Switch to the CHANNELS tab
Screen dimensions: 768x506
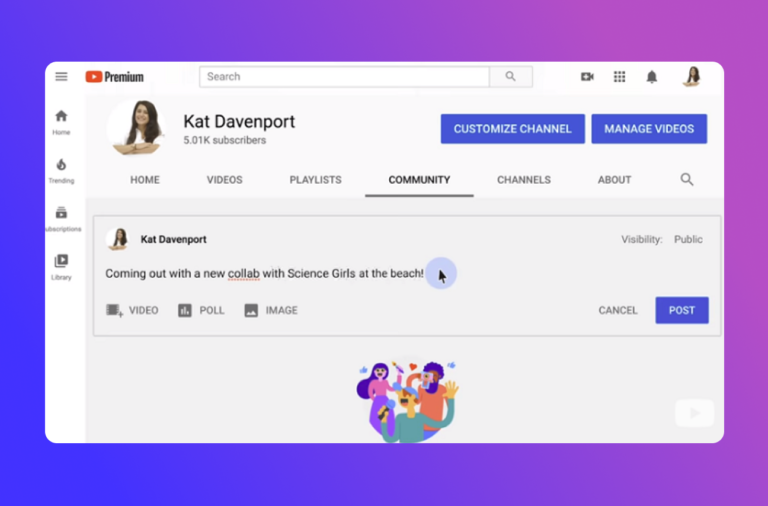[x=524, y=180]
